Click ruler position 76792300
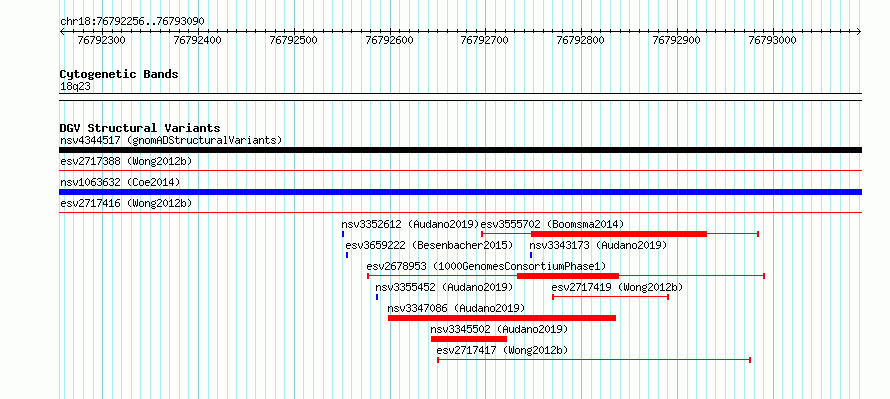The image size is (890, 399). pyautogui.click(x=102, y=40)
